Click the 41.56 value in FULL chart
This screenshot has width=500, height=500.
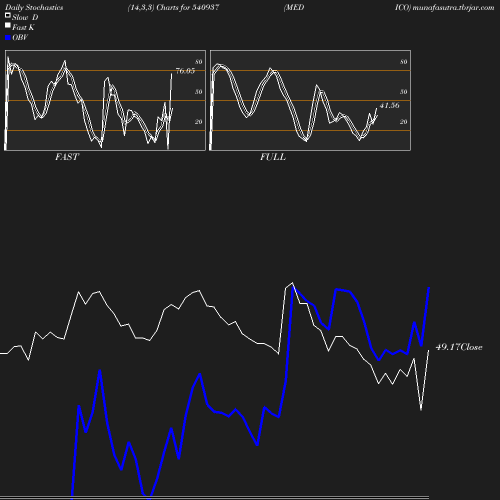click(x=389, y=105)
